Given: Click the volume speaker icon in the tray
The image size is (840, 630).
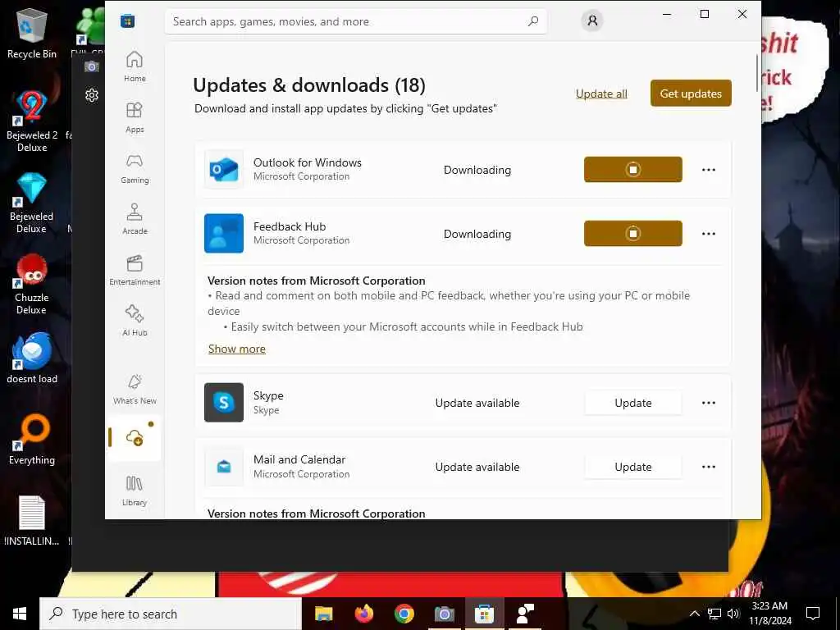Looking at the screenshot, I should (733, 614).
